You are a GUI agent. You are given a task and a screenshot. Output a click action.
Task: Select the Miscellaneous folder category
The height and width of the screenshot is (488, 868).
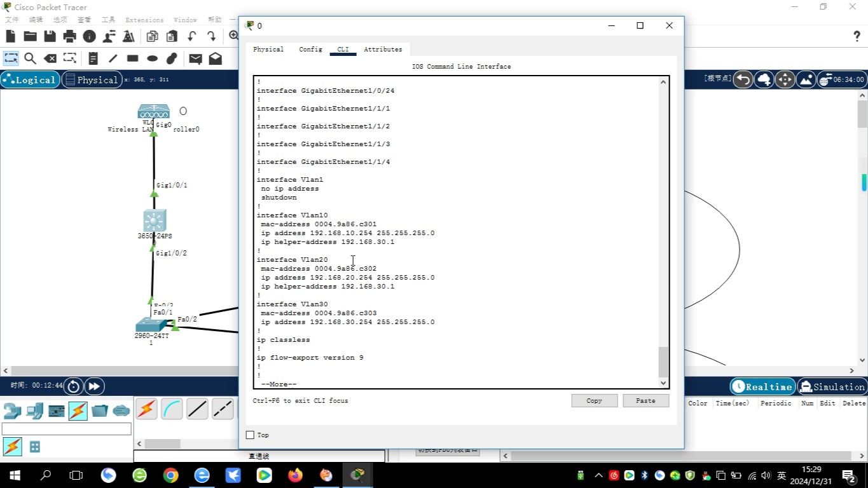click(x=100, y=411)
